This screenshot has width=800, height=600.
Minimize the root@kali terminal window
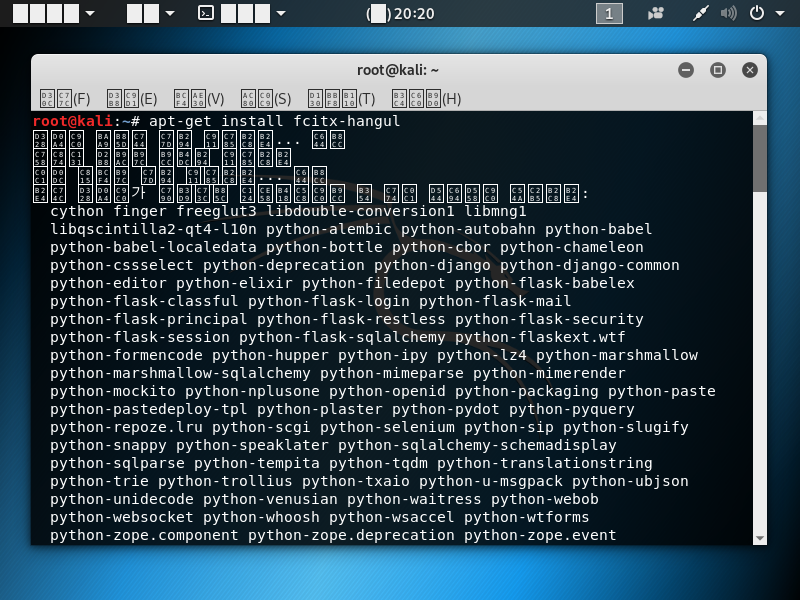[686, 70]
